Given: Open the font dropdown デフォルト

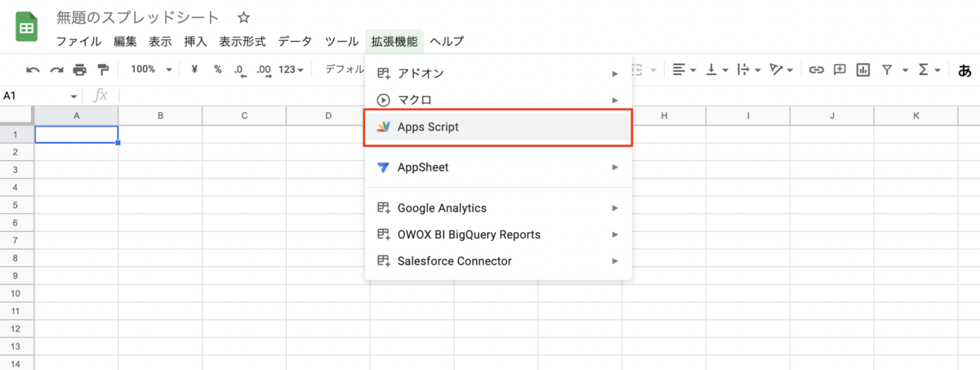Looking at the screenshot, I should 343,69.
